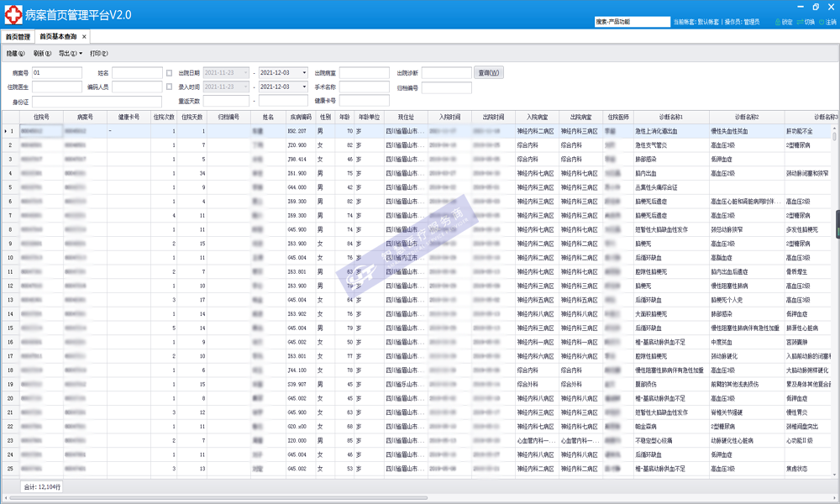
Task: Click the 查询 search button
Action: coord(489,73)
